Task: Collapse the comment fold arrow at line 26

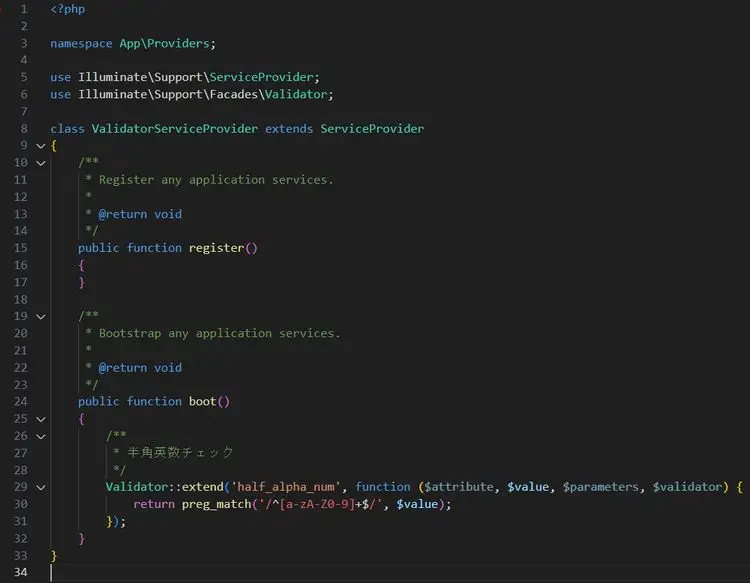Action: point(41,436)
